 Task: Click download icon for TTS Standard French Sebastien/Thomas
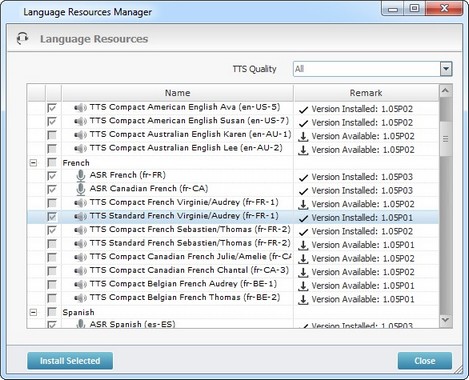coord(303,245)
